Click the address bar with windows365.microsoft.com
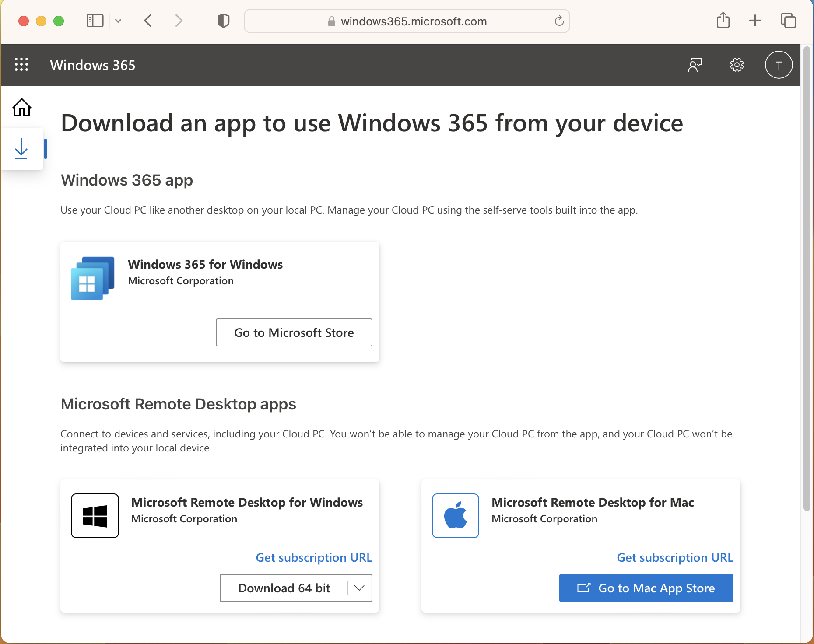Viewport: 814px width, 644px height. pyautogui.click(x=407, y=21)
